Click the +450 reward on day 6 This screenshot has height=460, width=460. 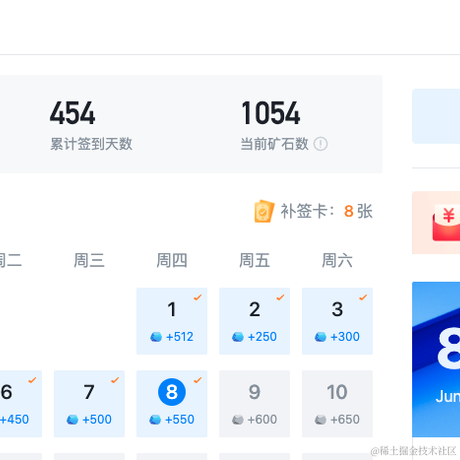coord(14,420)
